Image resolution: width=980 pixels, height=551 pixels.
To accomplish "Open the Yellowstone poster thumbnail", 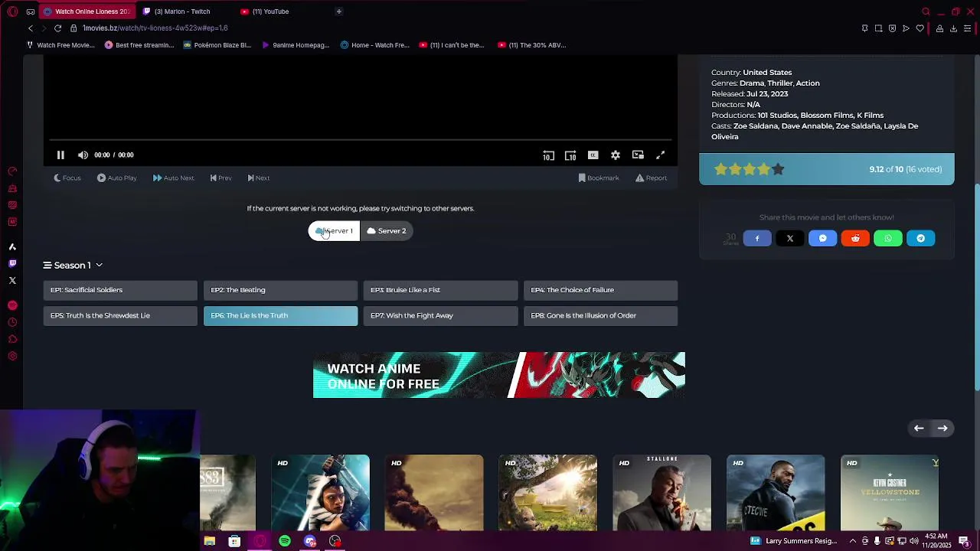I will [x=890, y=493].
